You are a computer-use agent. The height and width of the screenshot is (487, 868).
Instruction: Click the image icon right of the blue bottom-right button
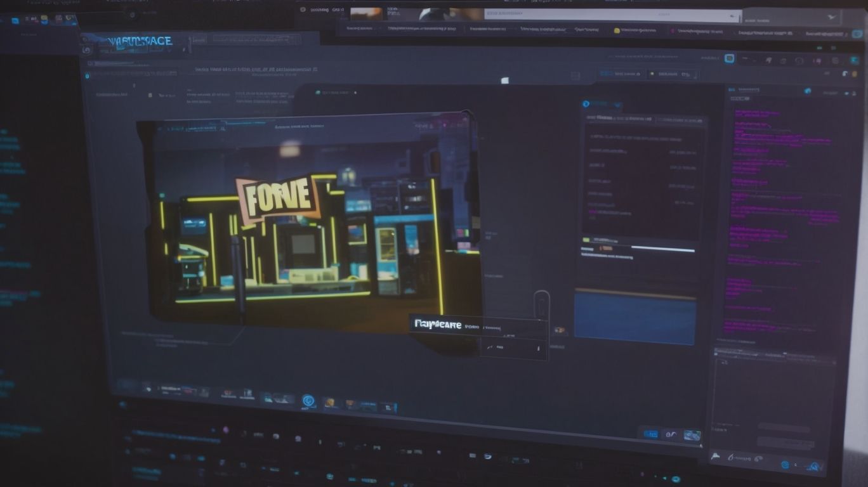coord(692,436)
